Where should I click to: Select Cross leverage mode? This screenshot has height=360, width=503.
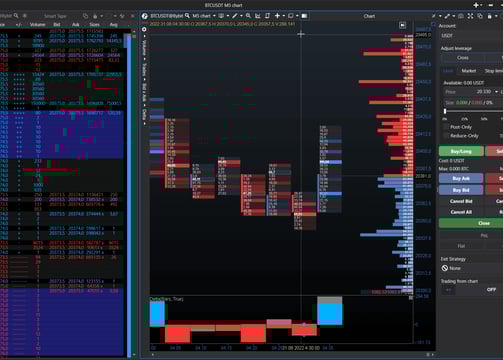tap(463, 58)
